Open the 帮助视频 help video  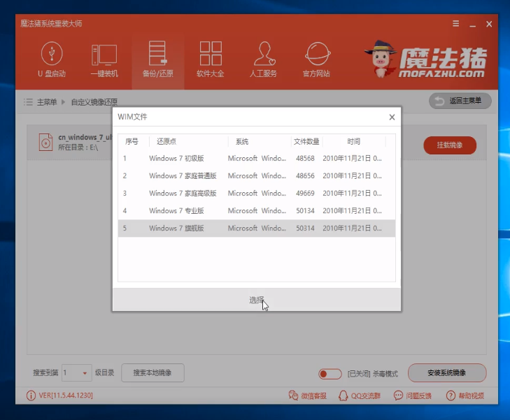tap(465, 396)
